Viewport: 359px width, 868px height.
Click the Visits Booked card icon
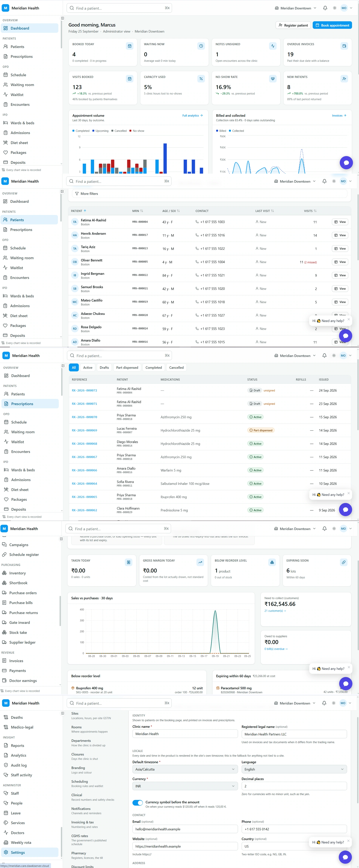tap(130, 78)
